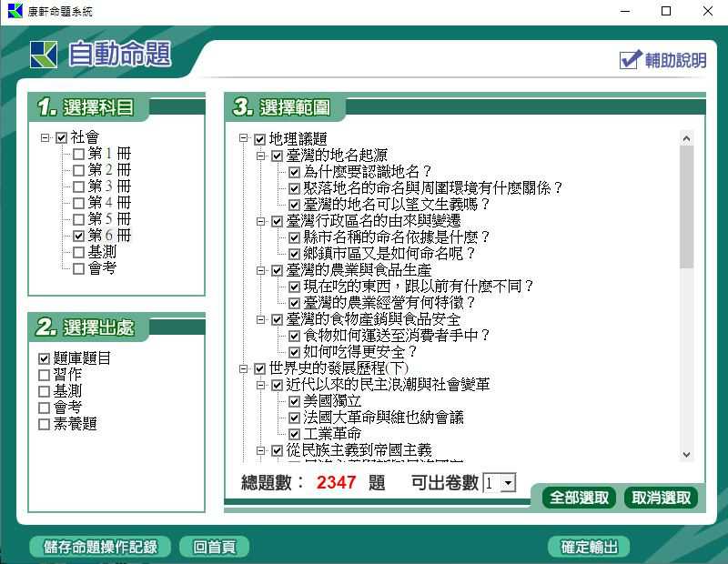The width and height of the screenshot is (728, 564).
Task: Collapse 從民族主義到帝國主義 node
Action: pyautogui.click(x=260, y=450)
